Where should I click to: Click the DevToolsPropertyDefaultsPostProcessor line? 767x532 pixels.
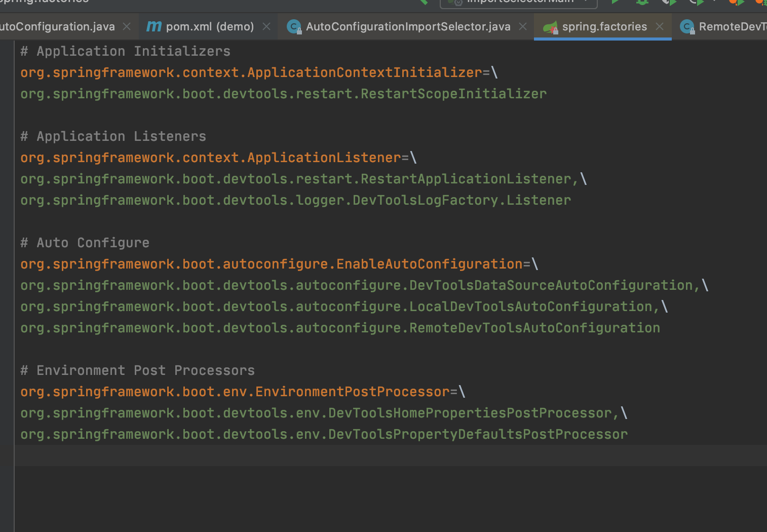(x=324, y=434)
